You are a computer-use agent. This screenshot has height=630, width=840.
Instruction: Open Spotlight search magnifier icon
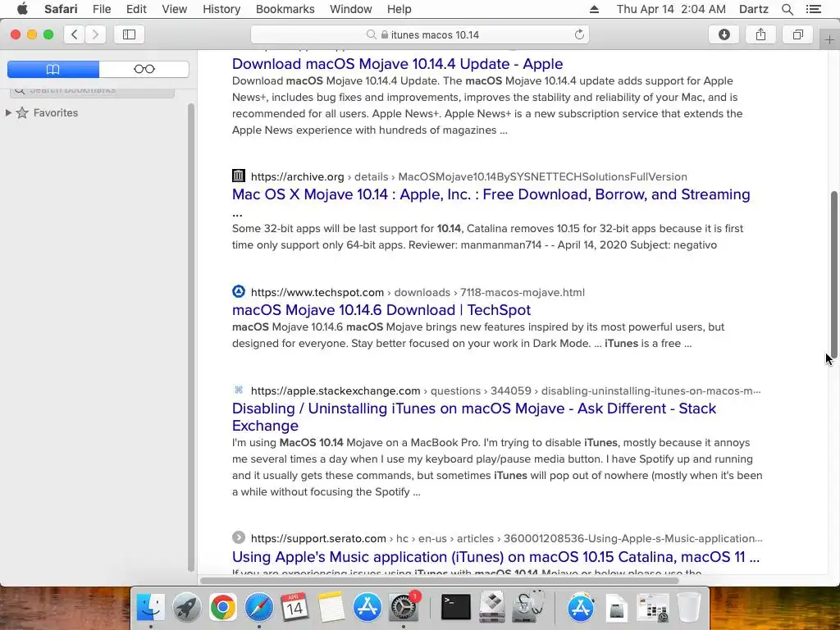787,9
